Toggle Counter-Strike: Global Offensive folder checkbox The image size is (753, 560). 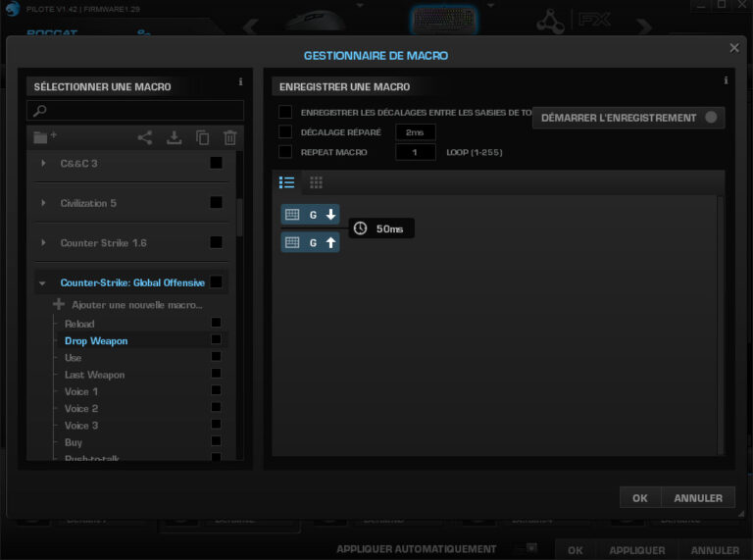point(216,281)
